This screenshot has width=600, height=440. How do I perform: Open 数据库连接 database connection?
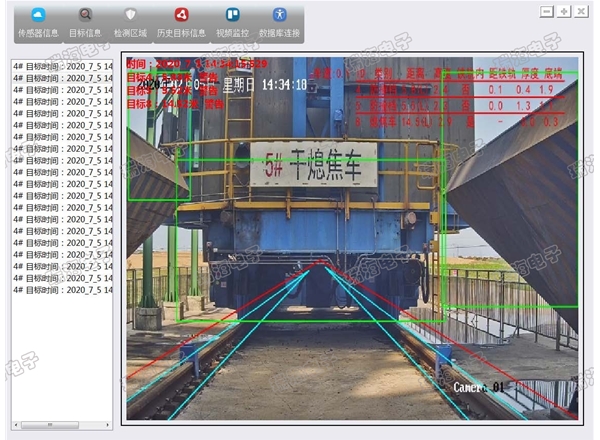[x=279, y=21]
